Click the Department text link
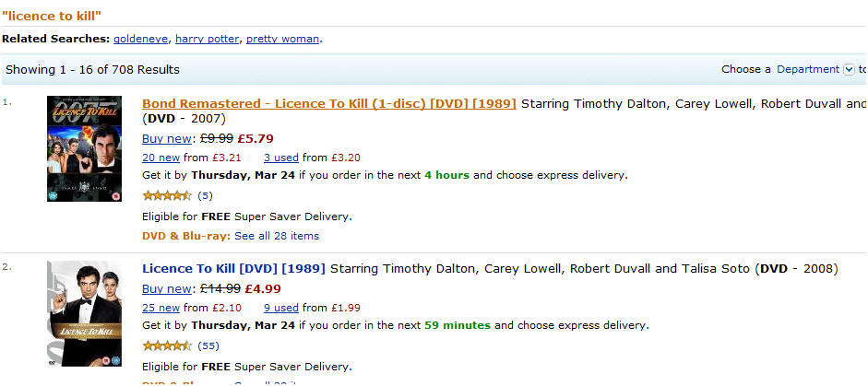Viewport: 868px width, 386px height. (x=808, y=70)
